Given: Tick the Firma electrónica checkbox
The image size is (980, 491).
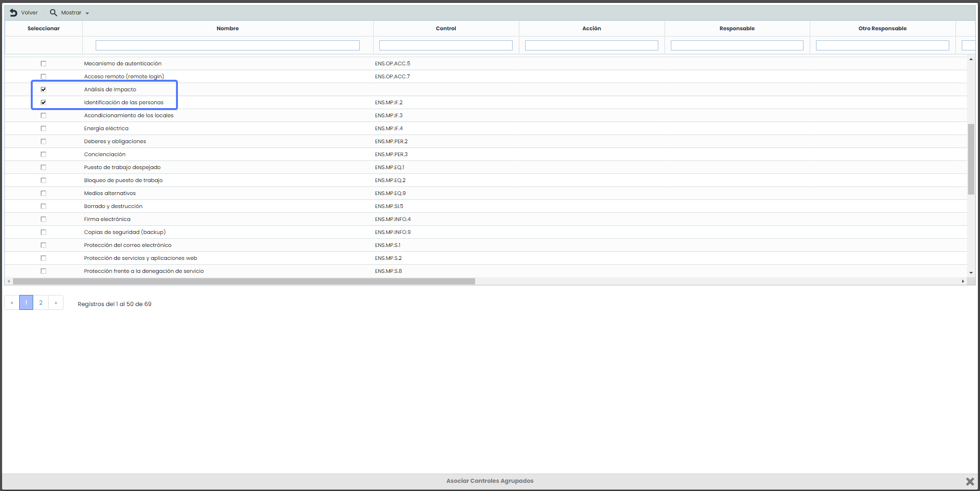Looking at the screenshot, I should [43, 219].
